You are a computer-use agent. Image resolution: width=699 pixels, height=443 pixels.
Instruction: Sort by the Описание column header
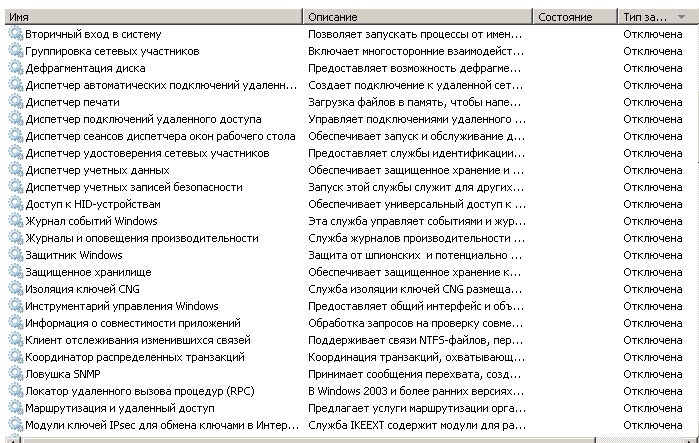tap(418, 17)
